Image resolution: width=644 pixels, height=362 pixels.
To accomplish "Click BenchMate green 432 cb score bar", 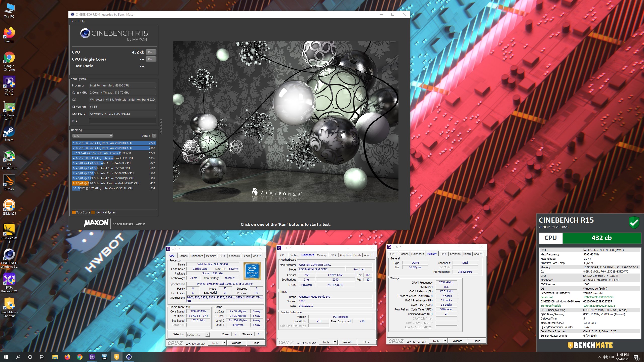I will coord(601,238).
